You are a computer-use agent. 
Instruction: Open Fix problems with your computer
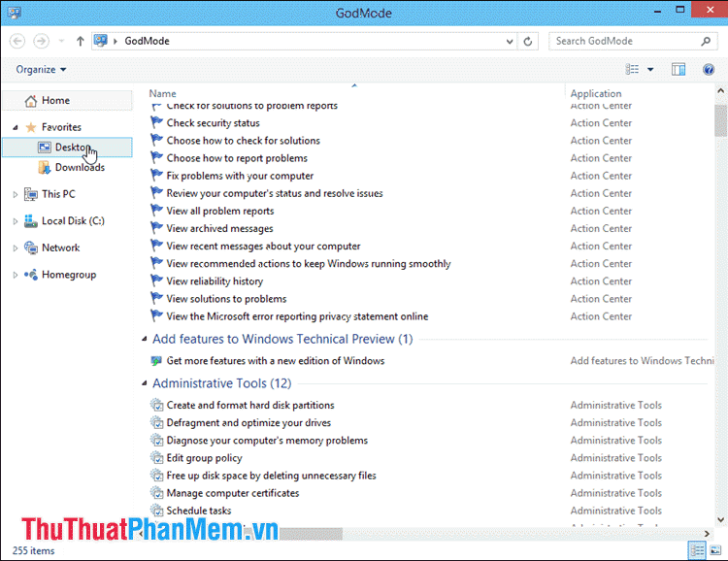240,176
